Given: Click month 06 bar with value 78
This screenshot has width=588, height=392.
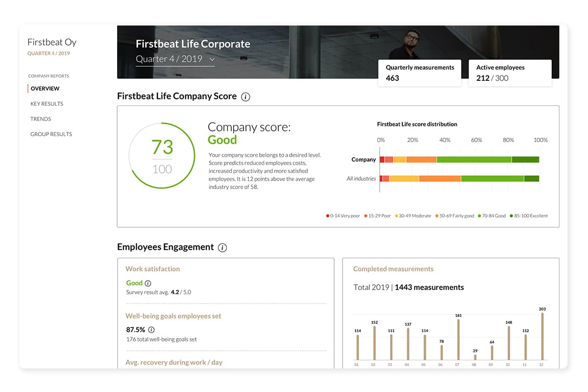Looking at the screenshot, I should coord(441,353).
